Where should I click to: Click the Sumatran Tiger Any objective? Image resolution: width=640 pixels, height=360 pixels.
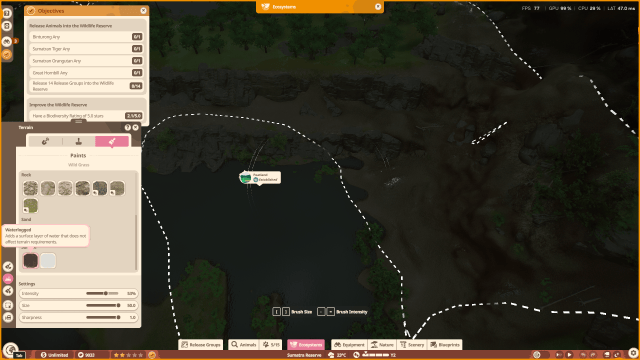point(86,49)
